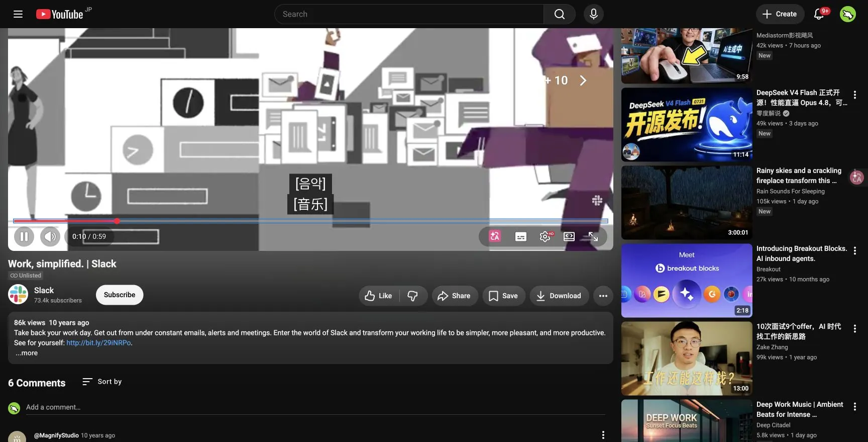This screenshot has height=442, width=868.
Task: Share the video
Action: pyautogui.click(x=454, y=296)
